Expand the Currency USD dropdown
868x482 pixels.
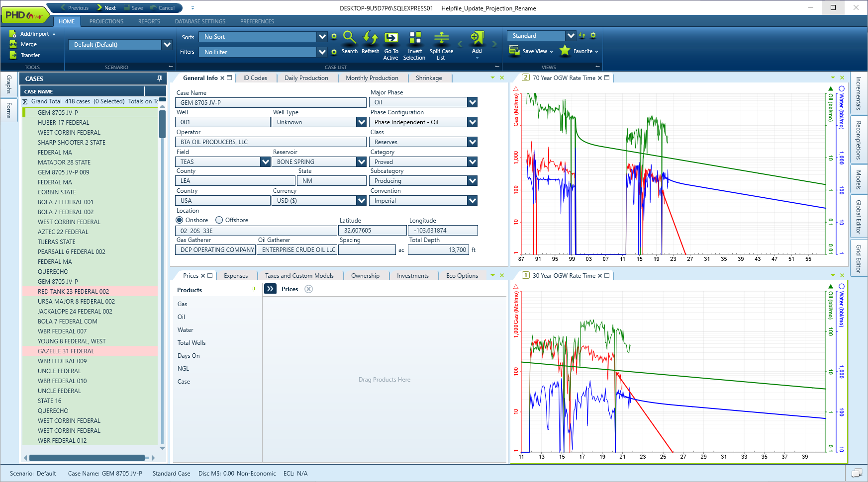[361, 201]
